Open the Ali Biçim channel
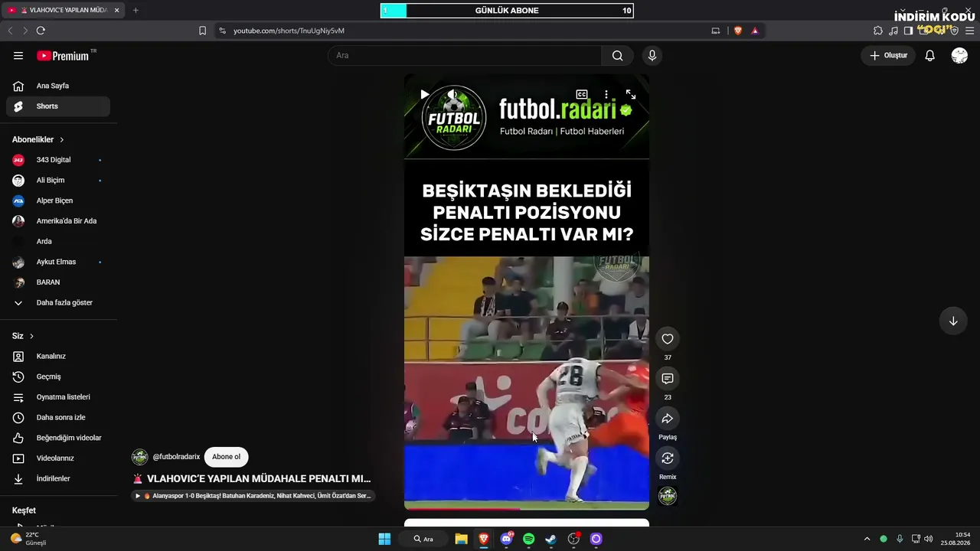Screen dimensions: 980x551 pos(58,181)
